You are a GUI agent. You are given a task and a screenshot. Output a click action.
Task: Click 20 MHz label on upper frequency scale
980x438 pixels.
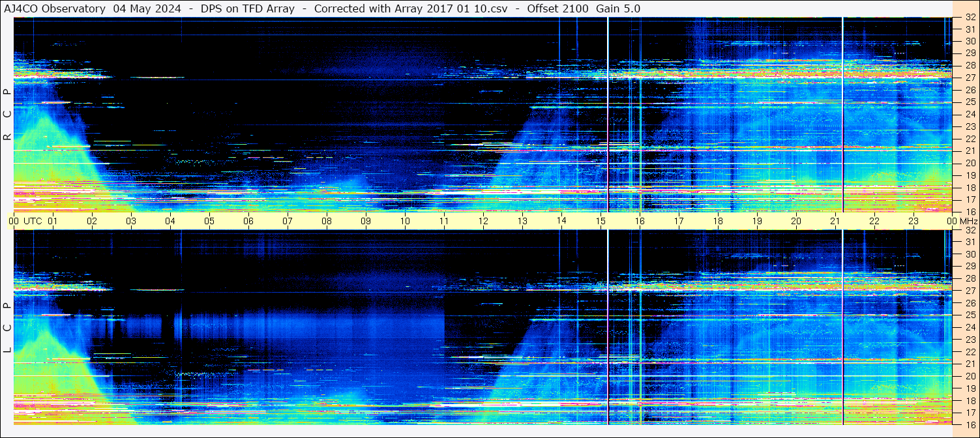(970, 163)
